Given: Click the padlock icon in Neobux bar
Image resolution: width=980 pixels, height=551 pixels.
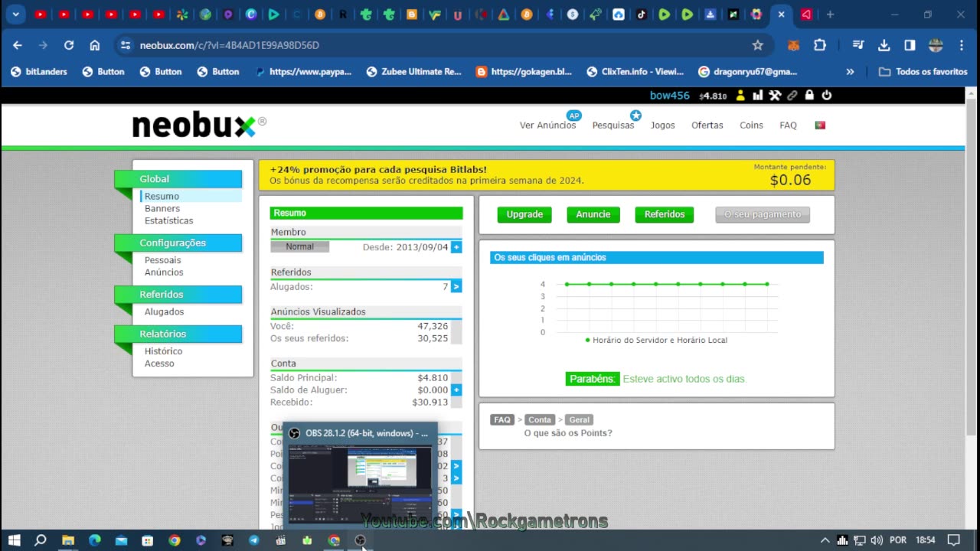Looking at the screenshot, I should coord(809,96).
